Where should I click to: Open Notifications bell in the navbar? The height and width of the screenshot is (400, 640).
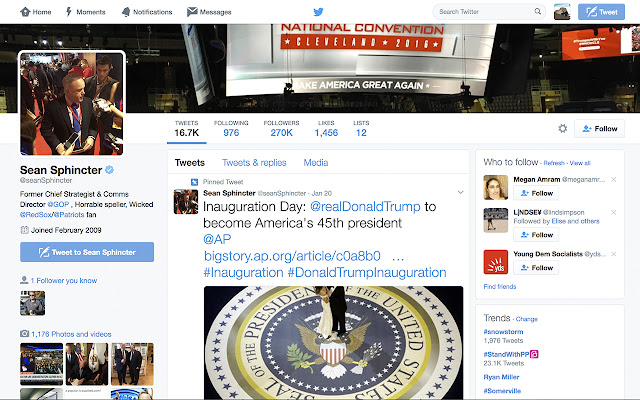[x=146, y=12]
